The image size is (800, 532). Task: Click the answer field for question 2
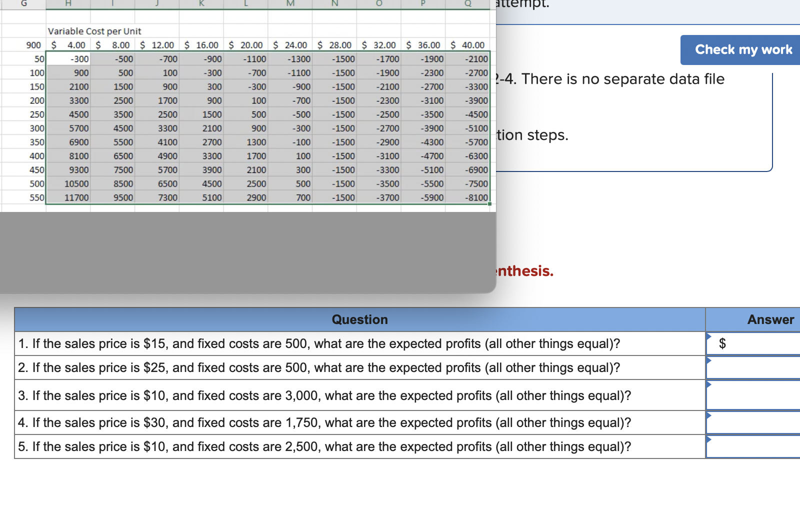[x=750, y=367]
